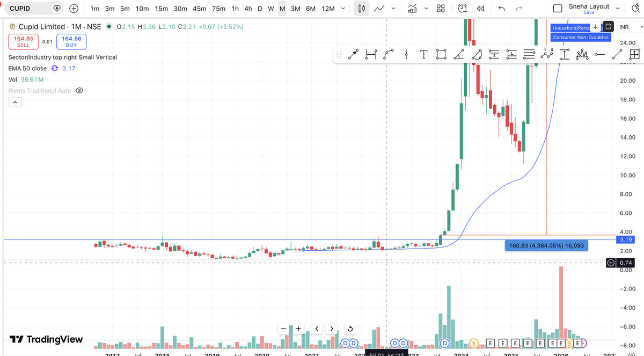Select the 12M timeframe
The image size is (644, 356).
tap(328, 9)
